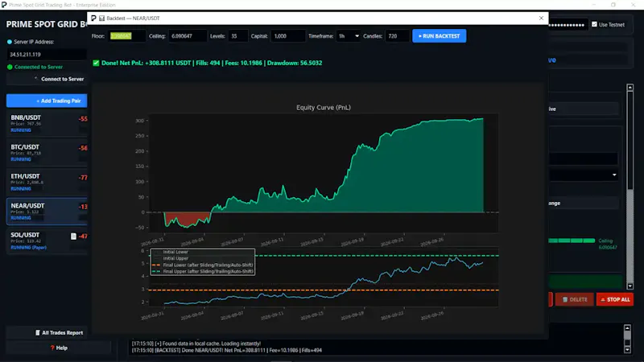The width and height of the screenshot is (644, 362).
Task: Set the Capital amount field
Action: [x=288, y=36]
